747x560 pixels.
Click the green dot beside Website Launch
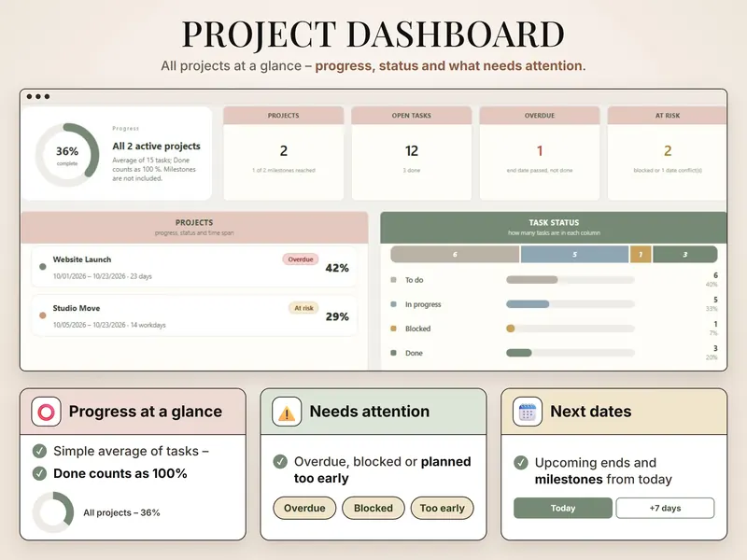coord(42,267)
